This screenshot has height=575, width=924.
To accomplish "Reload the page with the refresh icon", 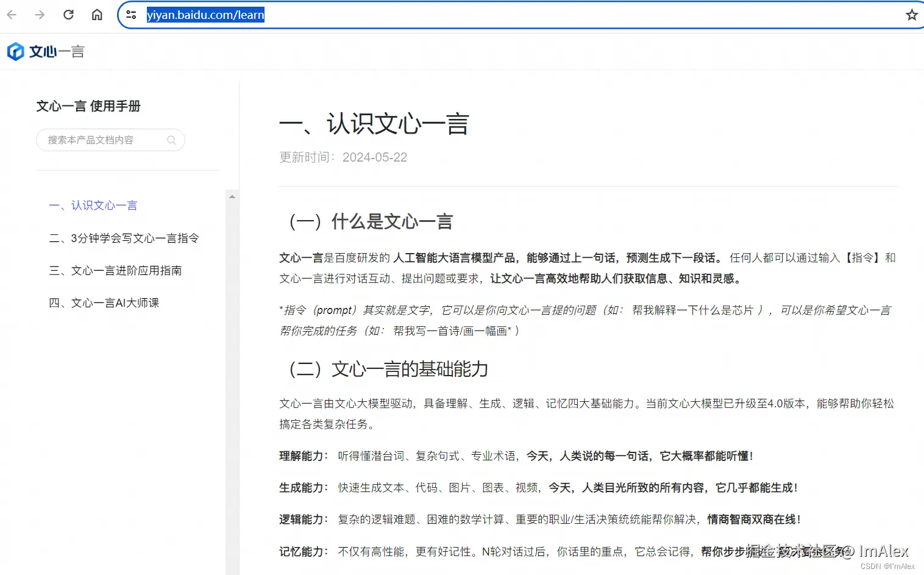I will pyautogui.click(x=68, y=15).
